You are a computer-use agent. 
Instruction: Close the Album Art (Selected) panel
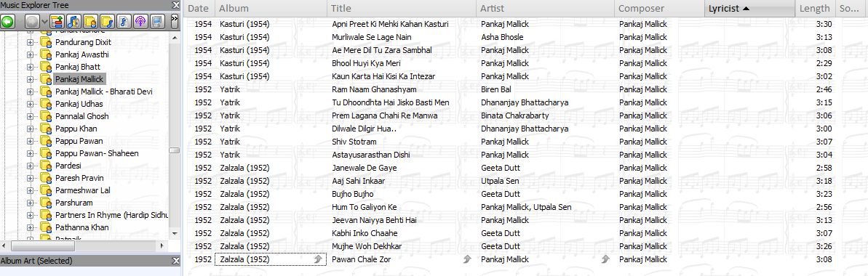click(175, 261)
